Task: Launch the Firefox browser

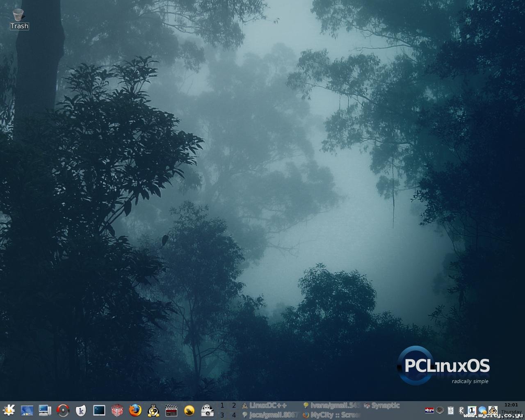Action: pos(135,410)
